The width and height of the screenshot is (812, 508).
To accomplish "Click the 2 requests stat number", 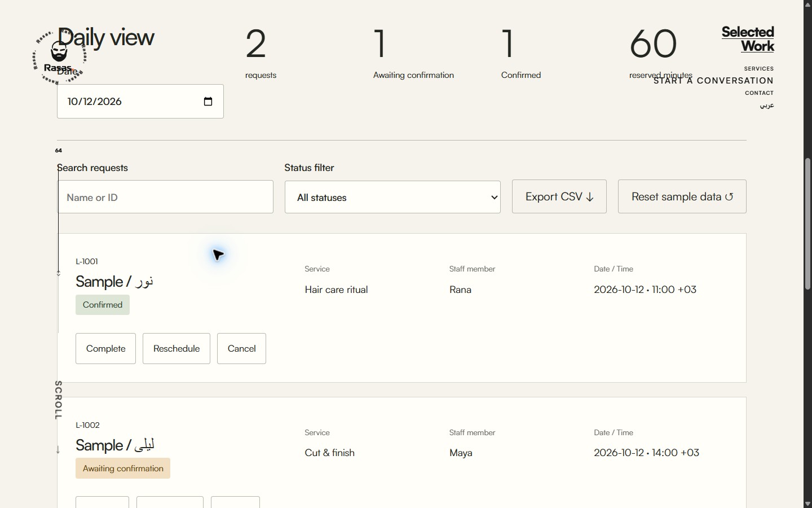I will 256,44.
